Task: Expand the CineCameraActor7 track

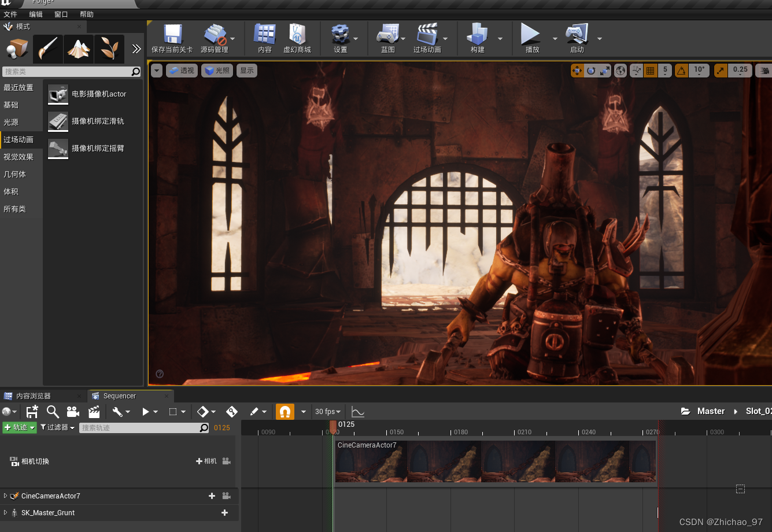Action: click(6, 496)
